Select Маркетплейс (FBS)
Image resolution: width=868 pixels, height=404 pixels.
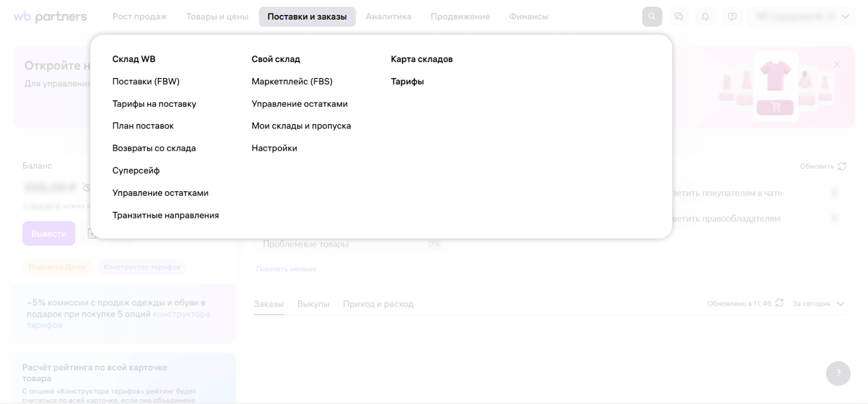tap(292, 81)
